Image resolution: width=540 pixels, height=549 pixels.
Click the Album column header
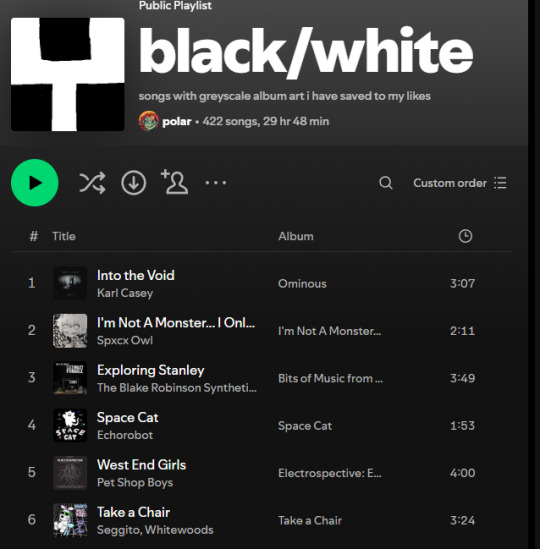296,236
